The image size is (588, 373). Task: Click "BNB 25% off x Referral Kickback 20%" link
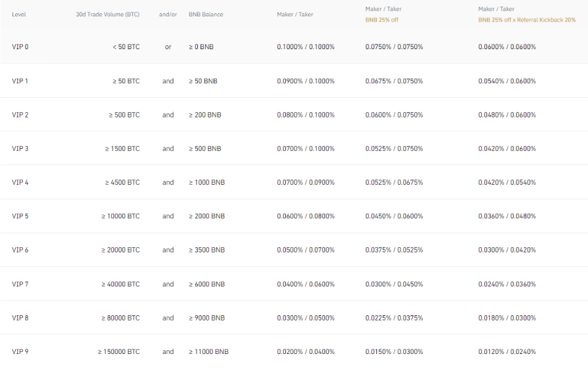(526, 20)
